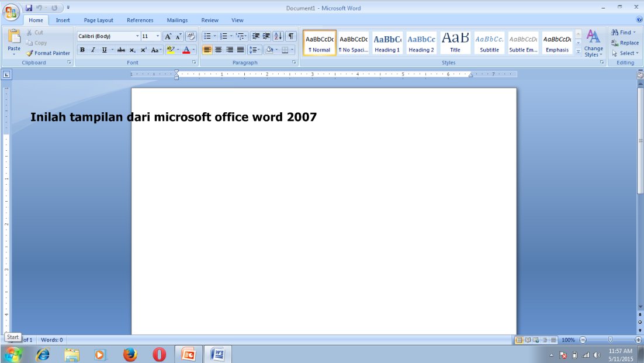Apply the Title style
This screenshot has width=644, height=363.
[x=455, y=43]
